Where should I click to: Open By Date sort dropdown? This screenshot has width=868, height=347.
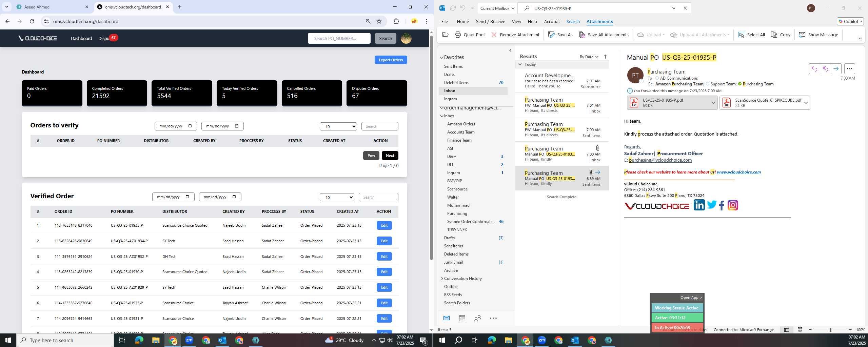pyautogui.click(x=589, y=57)
